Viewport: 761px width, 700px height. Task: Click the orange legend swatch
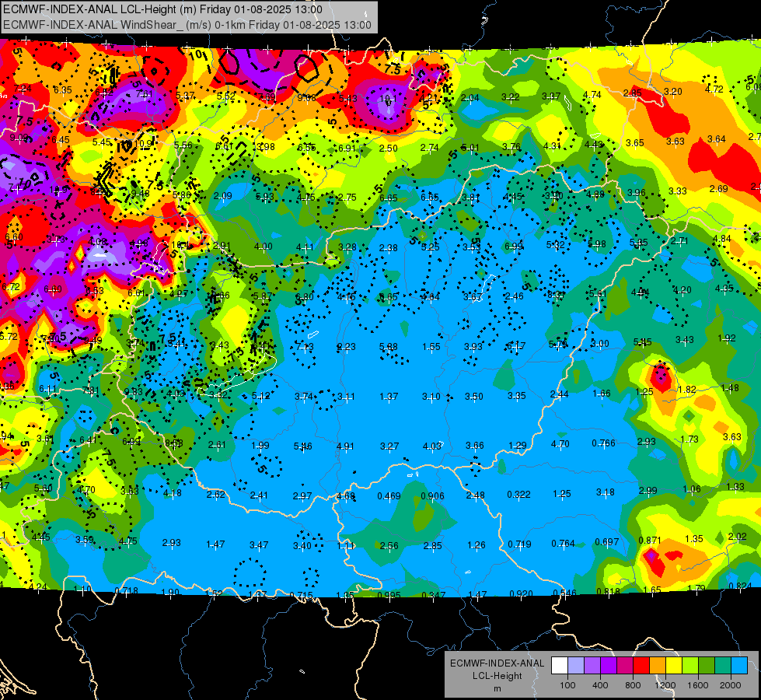coord(657,666)
